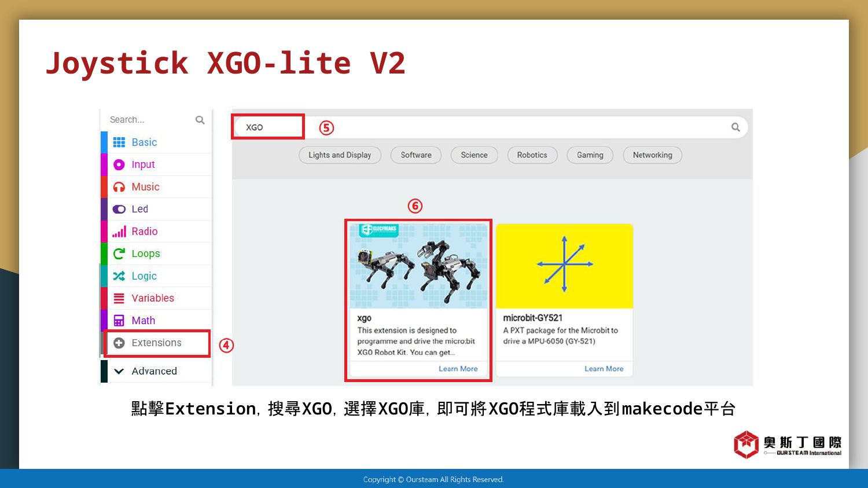Click the Elecfreaks badge on xgo card

378,229
